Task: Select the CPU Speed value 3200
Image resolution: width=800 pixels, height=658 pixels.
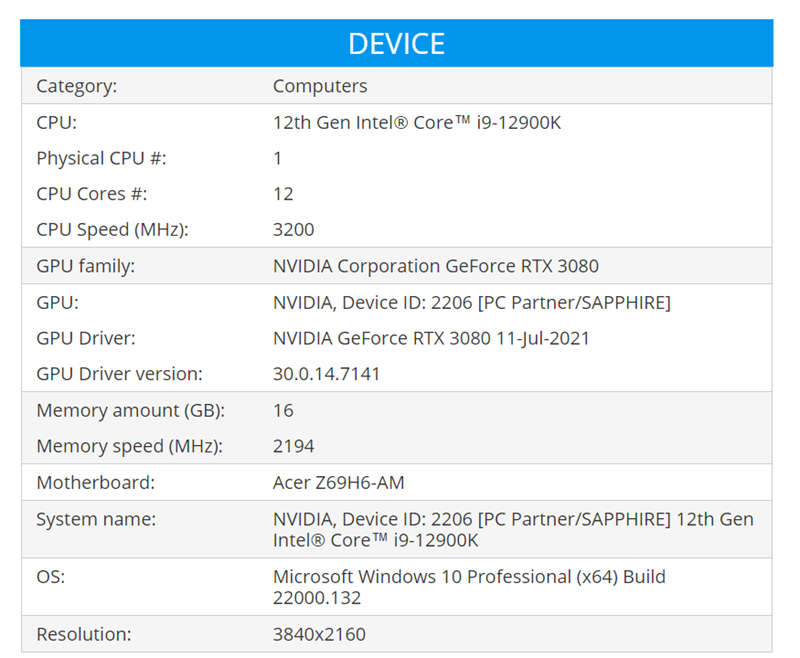Action: (293, 230)
